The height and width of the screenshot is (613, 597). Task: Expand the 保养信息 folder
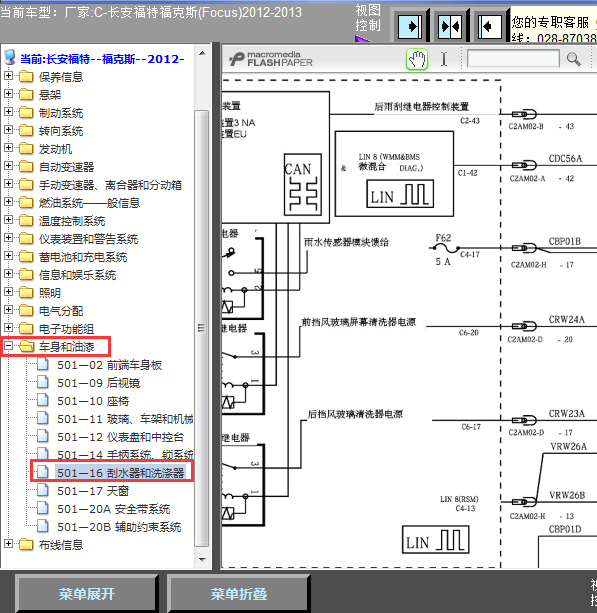point(8,75)
